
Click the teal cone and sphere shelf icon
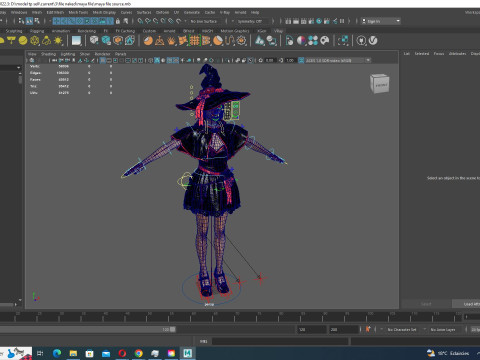coord(260,41)
